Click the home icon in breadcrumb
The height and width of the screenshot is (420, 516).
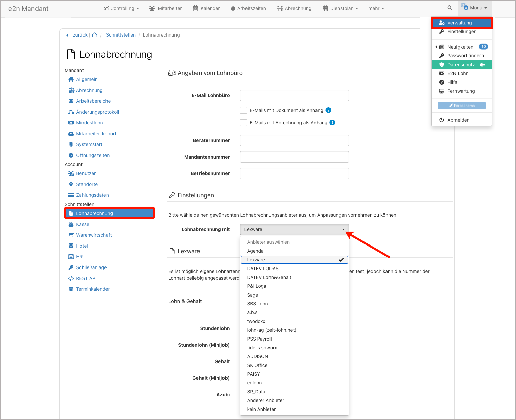94,35
